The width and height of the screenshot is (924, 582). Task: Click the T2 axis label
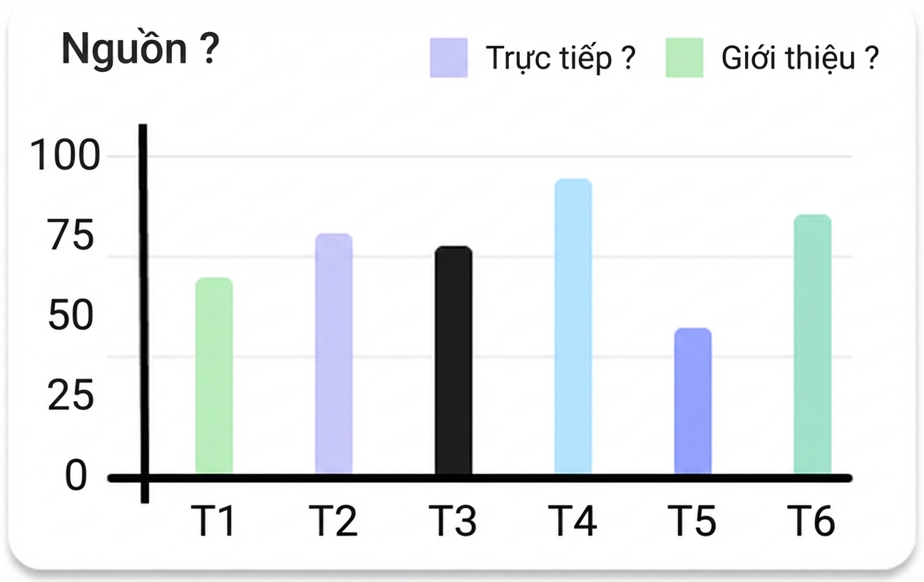tap(333, 521)
